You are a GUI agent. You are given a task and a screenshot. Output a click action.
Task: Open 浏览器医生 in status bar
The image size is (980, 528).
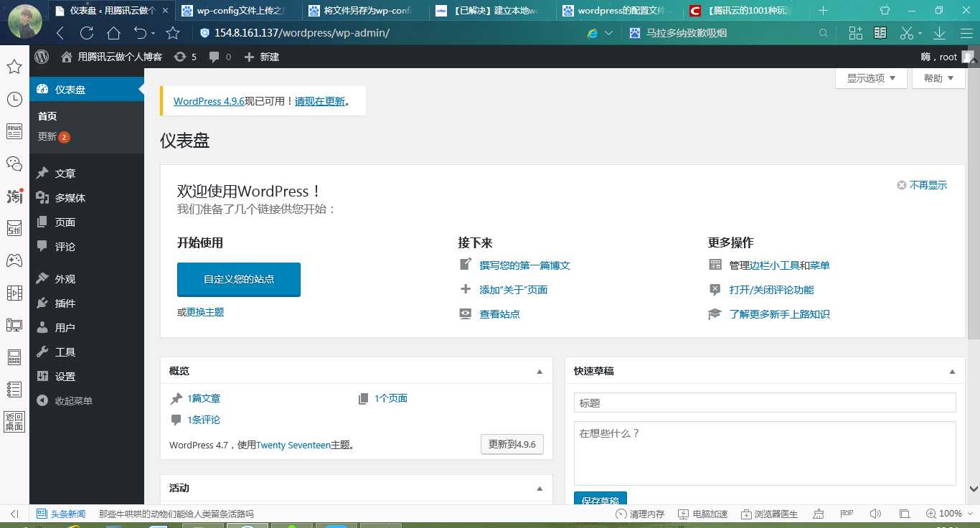coord(770,514)
